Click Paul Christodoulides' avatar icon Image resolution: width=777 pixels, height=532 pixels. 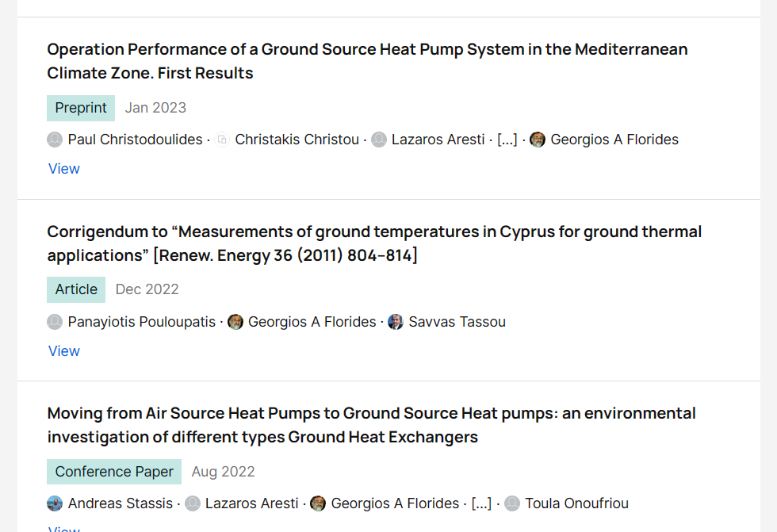[55, 140]
